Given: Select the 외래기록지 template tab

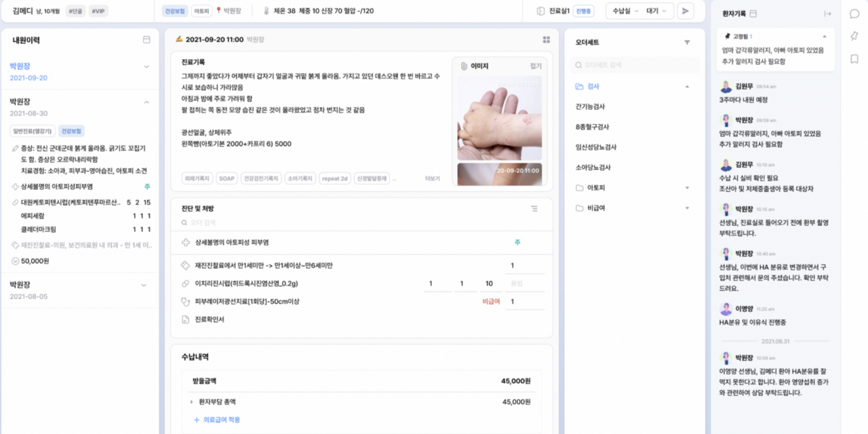Looking at the screenshot, I should 197,179.
